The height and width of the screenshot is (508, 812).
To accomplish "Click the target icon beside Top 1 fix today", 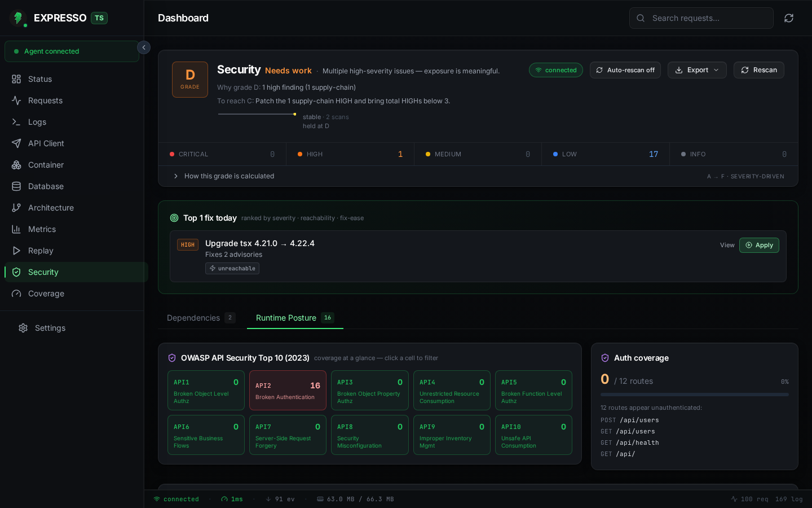I will tap(174, 218).
